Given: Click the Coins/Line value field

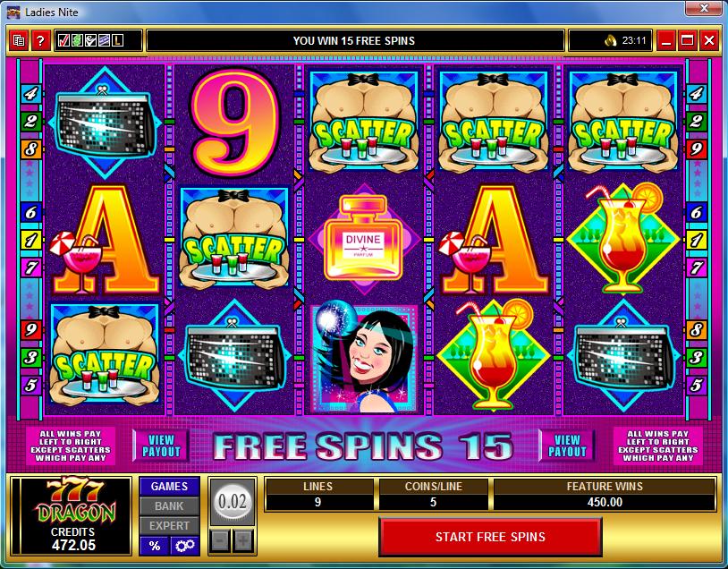Looking at the screenshot, I should (x=433, y=502).
